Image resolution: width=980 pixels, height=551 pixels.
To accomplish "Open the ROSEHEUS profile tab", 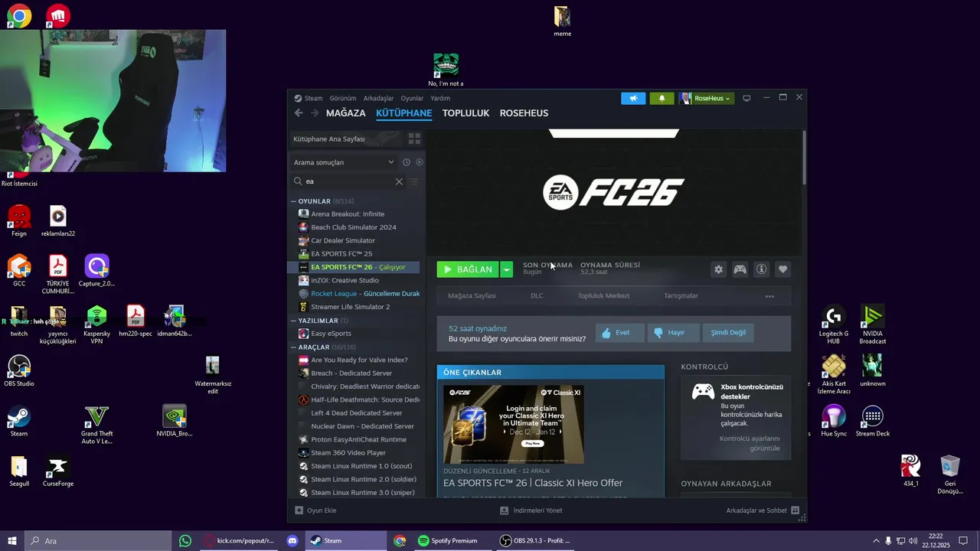I will [x=524, y=113].
